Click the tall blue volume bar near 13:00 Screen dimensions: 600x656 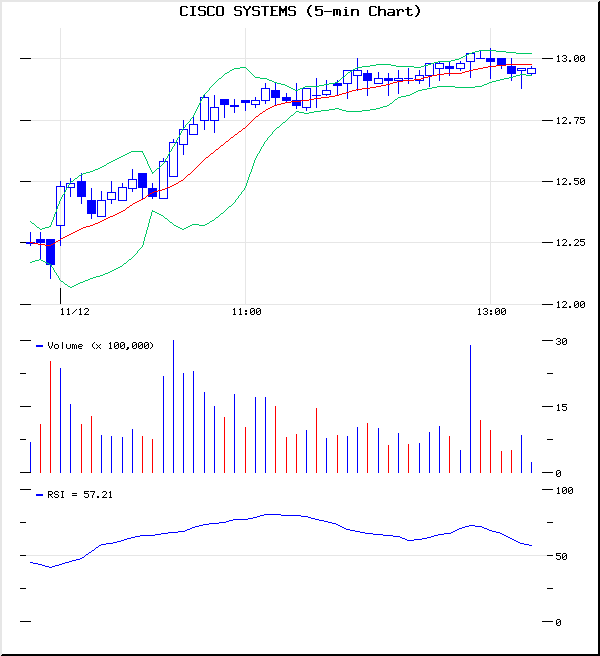[470, 409]
